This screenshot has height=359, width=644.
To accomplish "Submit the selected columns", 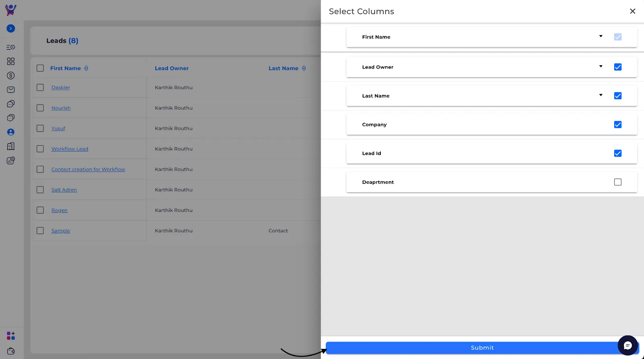I will tap(482, 348).
